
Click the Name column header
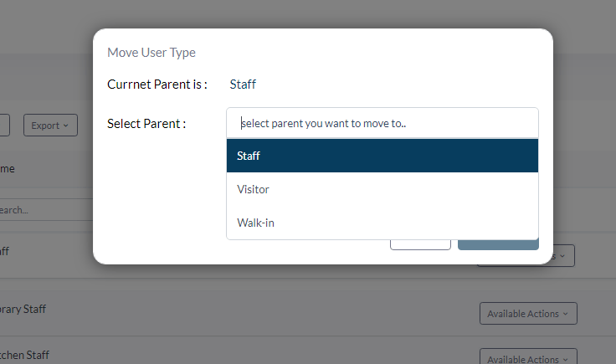[7, 169]
